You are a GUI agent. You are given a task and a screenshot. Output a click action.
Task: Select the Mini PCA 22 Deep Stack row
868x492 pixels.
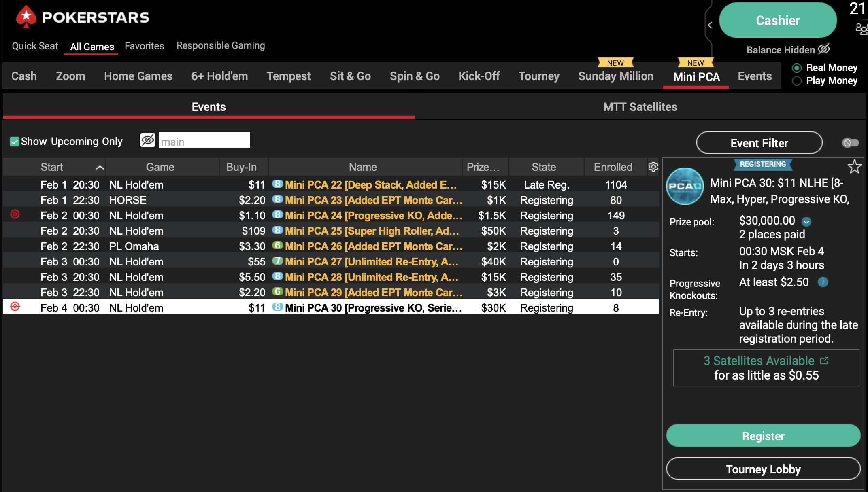pos(331,184)
